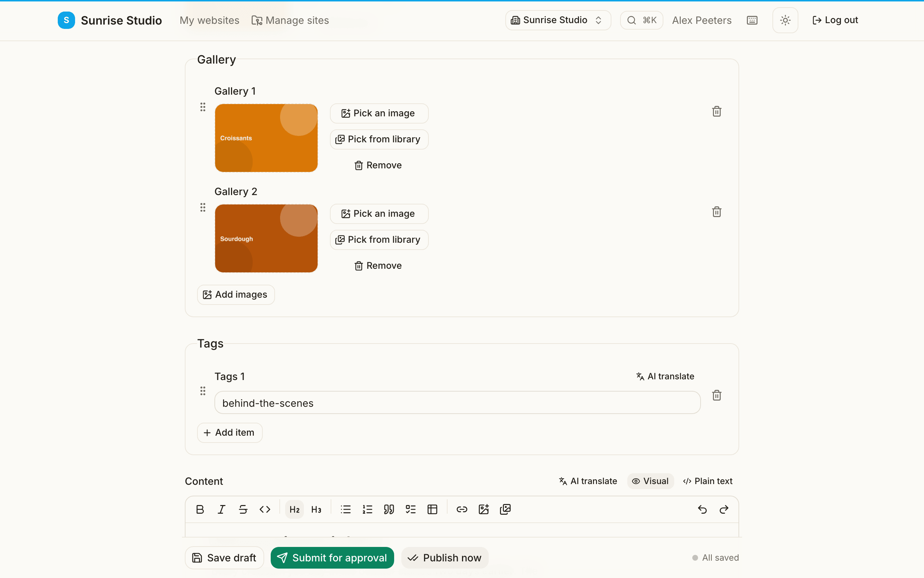Insert a link with the chain icon
This screenshot has height=578, width=924.
click(462, 509)
